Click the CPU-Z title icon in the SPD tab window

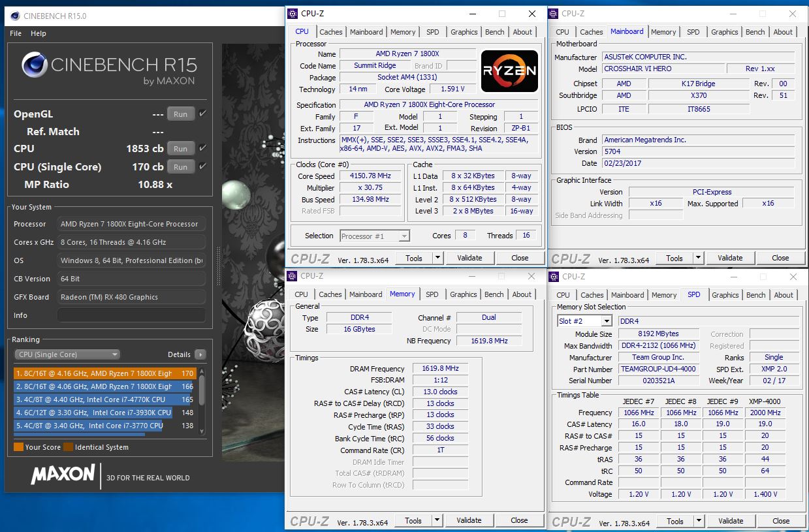[555, 276]
